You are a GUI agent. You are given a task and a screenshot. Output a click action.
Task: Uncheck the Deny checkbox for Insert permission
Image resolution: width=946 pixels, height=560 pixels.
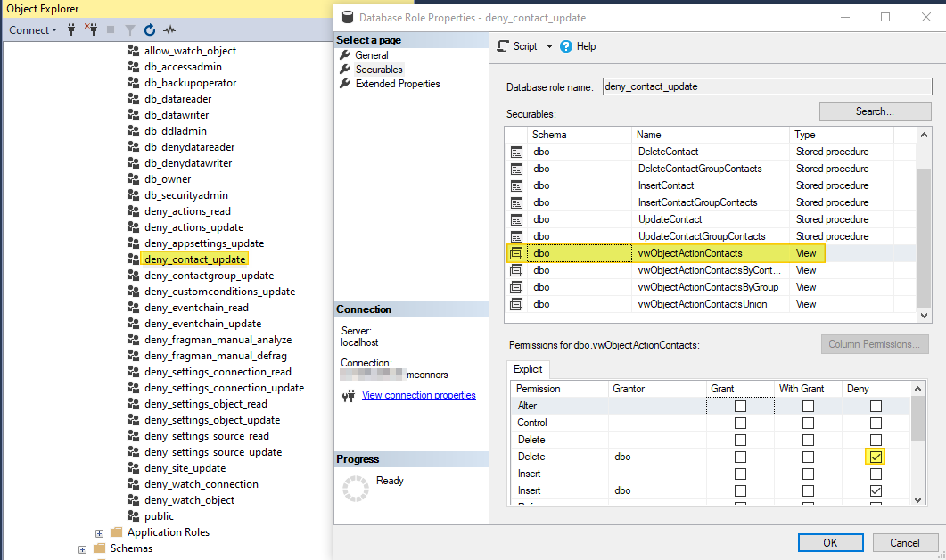[876, 490]
